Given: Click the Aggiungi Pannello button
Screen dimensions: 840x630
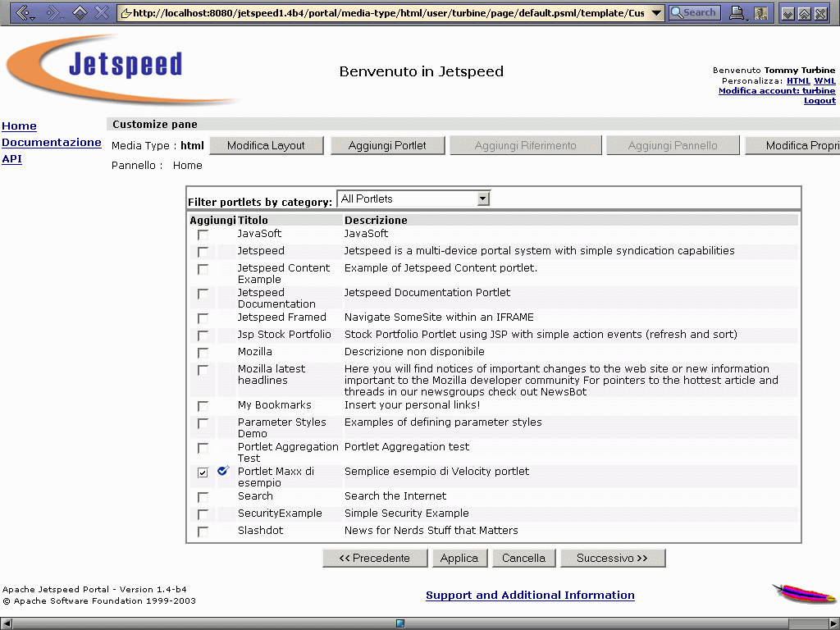Looking at the screenshot, I should tap(673, 145).
